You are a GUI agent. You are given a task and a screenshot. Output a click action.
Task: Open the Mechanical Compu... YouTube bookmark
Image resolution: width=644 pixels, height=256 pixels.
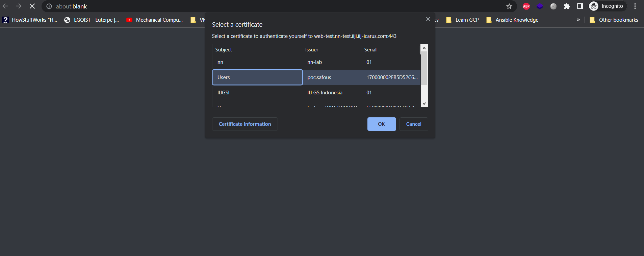click(155, 20)
